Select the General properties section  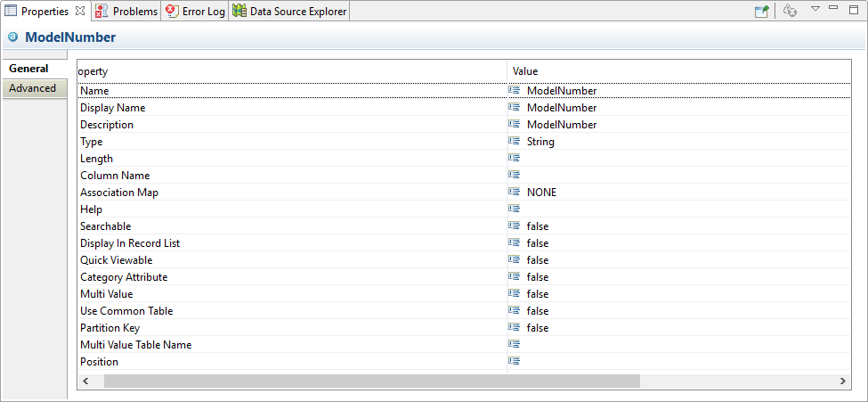click(28, 69)
